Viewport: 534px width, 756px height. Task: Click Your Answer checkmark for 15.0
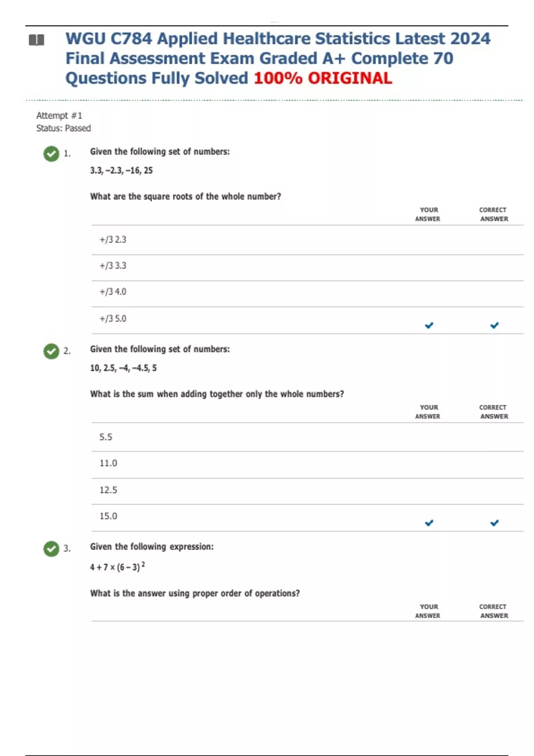(x=429, y=523)
